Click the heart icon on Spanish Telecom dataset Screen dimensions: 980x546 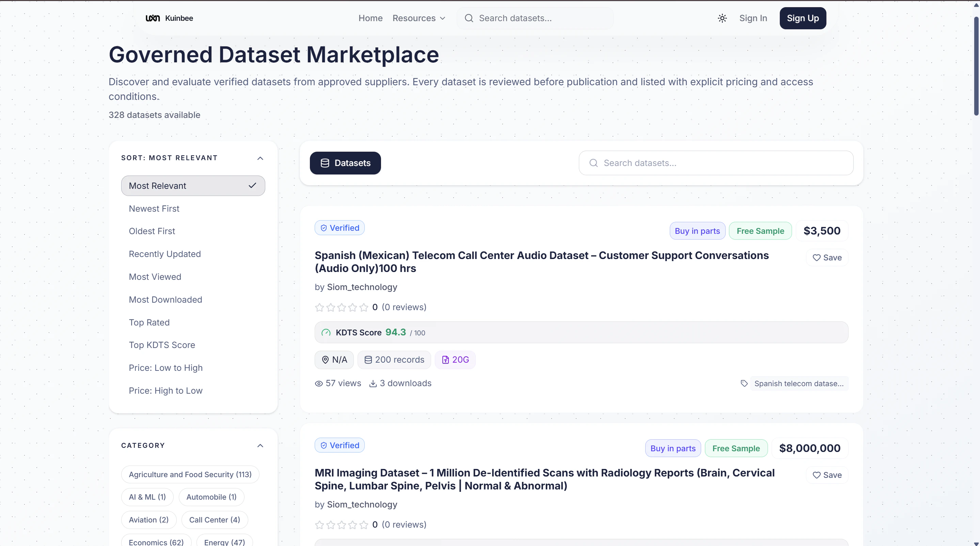(x=817, y=258)
